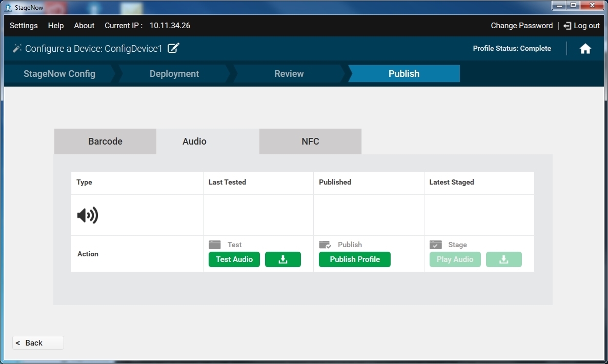Click the Log out arrow icon

(x=567, y=26)
